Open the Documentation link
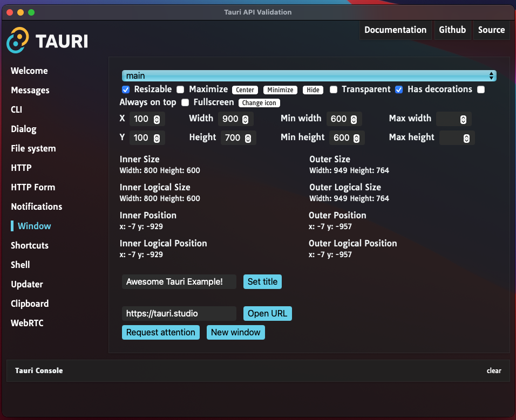The height and width of the screenshot is (420, 516). [x=395, y=30]
